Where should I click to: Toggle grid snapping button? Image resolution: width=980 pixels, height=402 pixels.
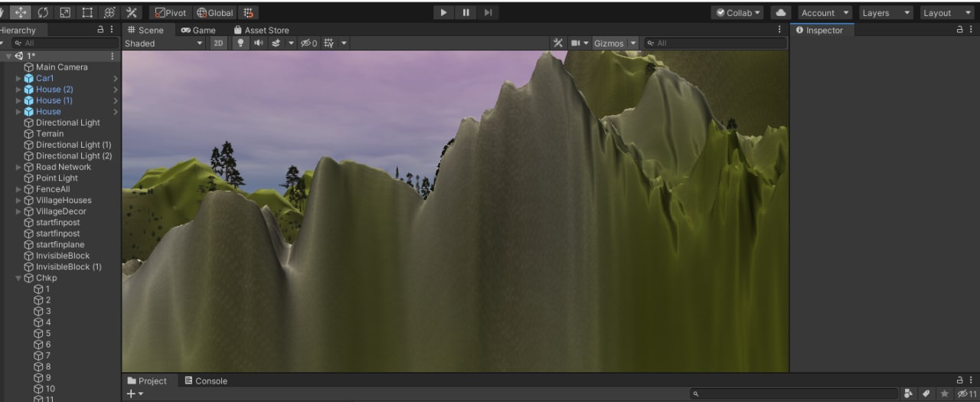click(248, 12)
